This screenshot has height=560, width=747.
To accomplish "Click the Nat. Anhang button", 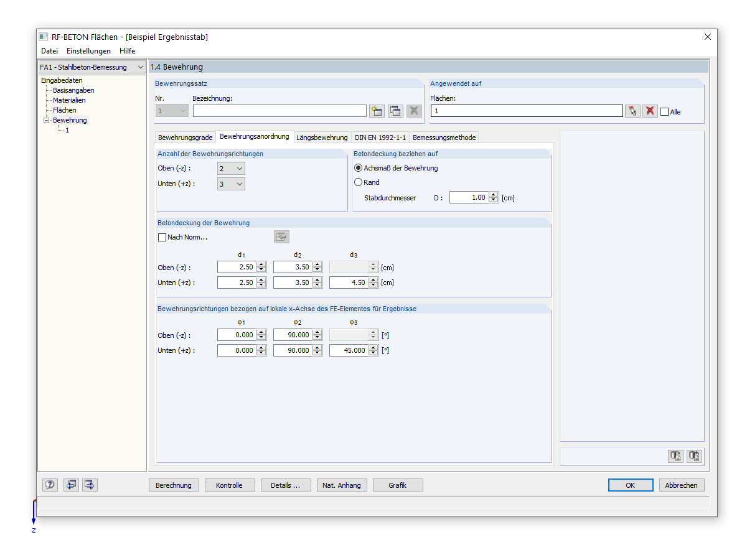I will point(342,485).
